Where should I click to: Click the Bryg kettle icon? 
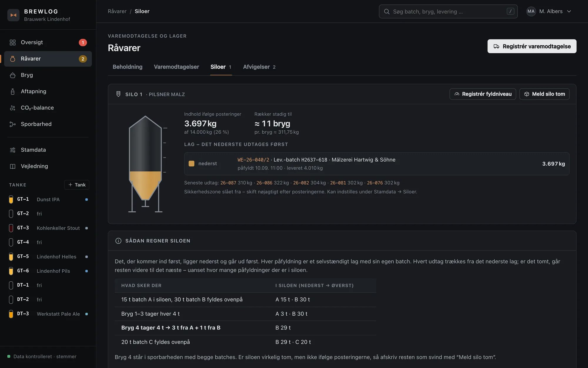tap(13, 75)
